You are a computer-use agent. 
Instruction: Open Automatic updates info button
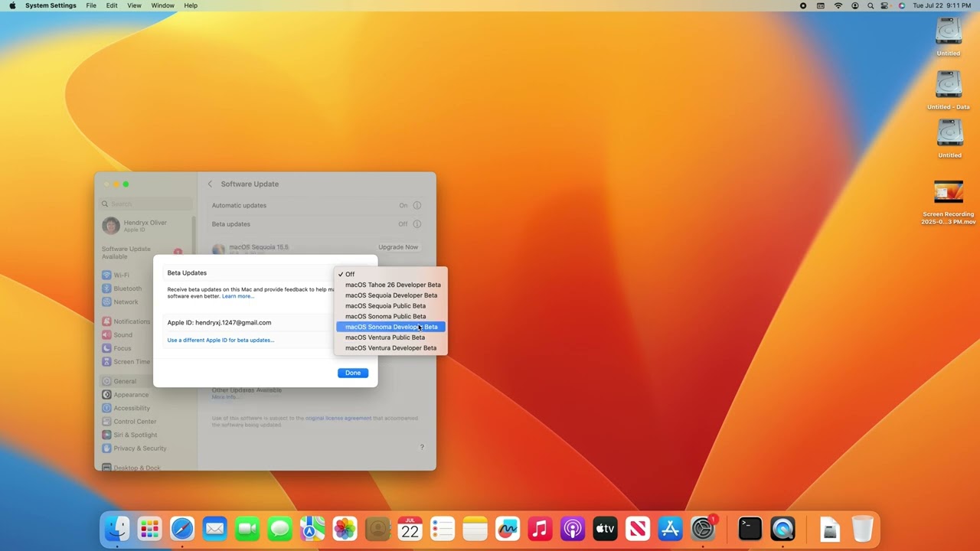(417, 205)
